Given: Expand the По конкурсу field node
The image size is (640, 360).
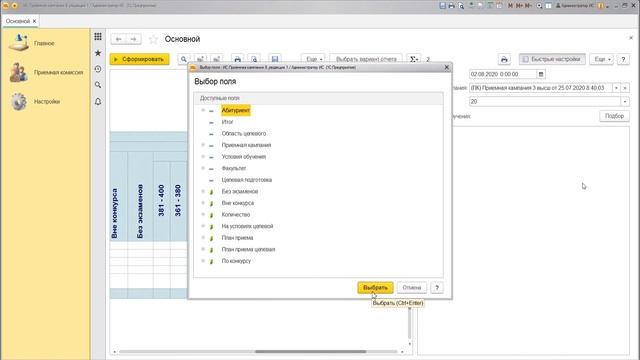Looking at the screenshot, I should pyautogui.click(x=203, y=260).
